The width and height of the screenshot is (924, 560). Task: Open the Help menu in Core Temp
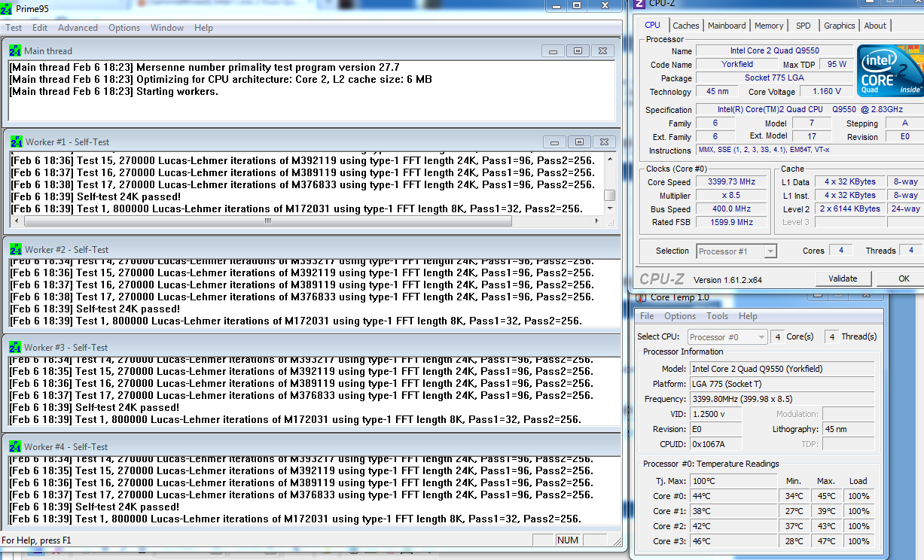[x=748, y=316]
